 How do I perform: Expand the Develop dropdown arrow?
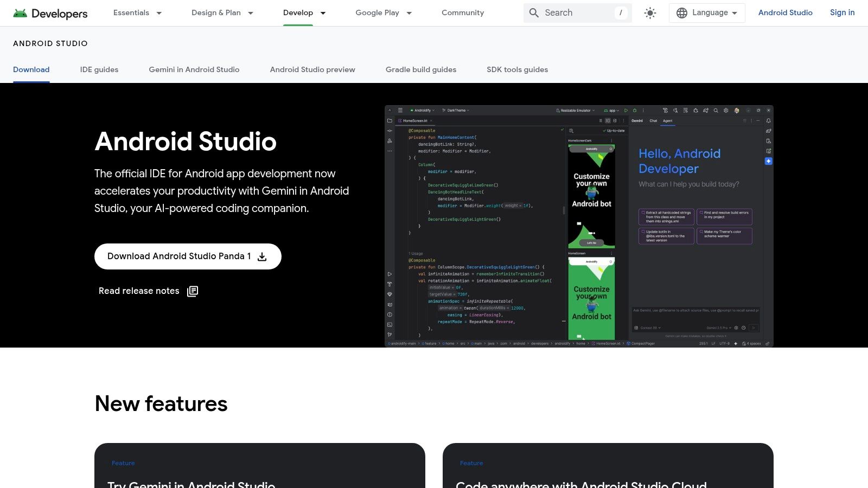click(x=323, y=13)
